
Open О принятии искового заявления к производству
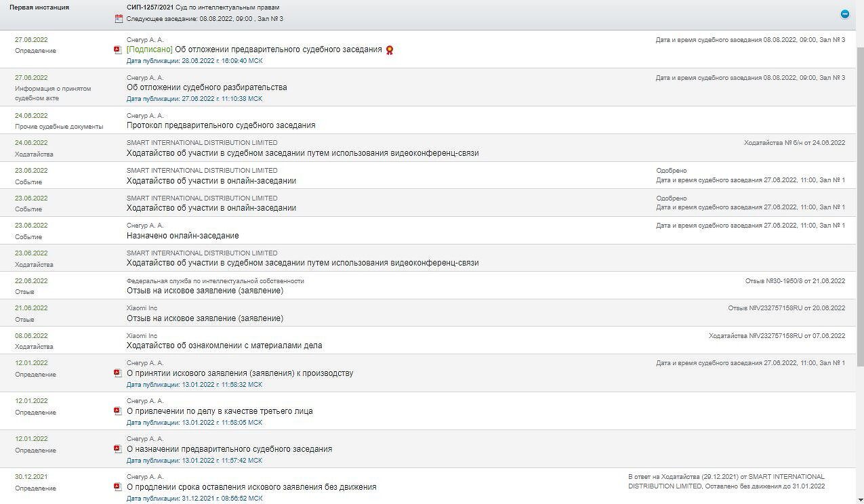tap(240, 373)
